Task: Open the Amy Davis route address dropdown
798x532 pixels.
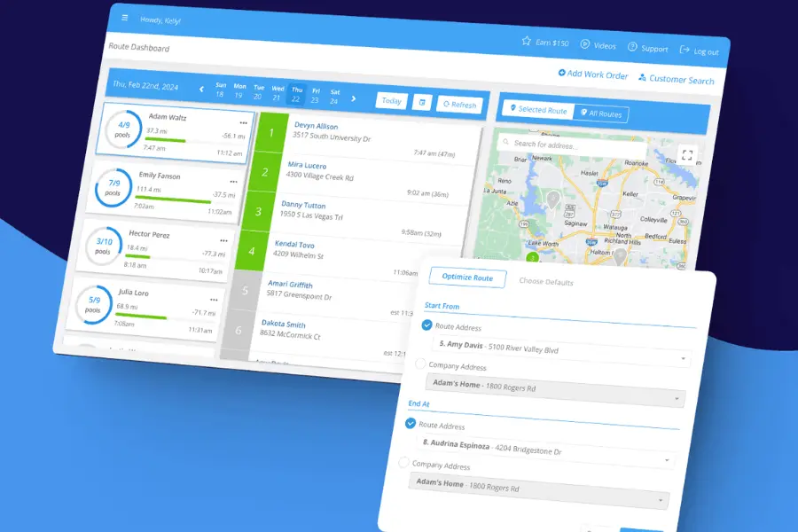Action: click(x=560, y=349)
